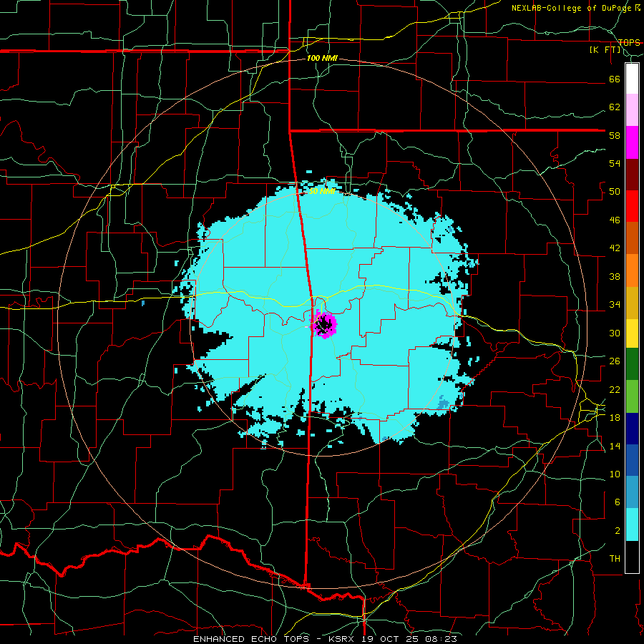Click the legend value '46'
Screen dimensions: 644x644
615,220
